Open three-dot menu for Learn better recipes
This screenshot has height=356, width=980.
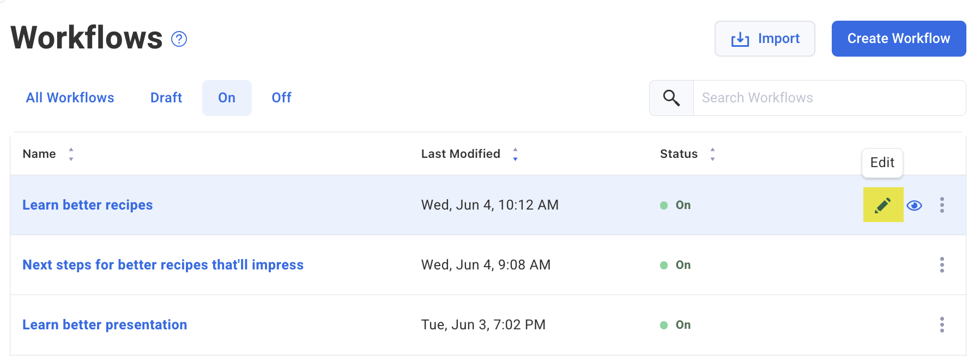[941, 205]
